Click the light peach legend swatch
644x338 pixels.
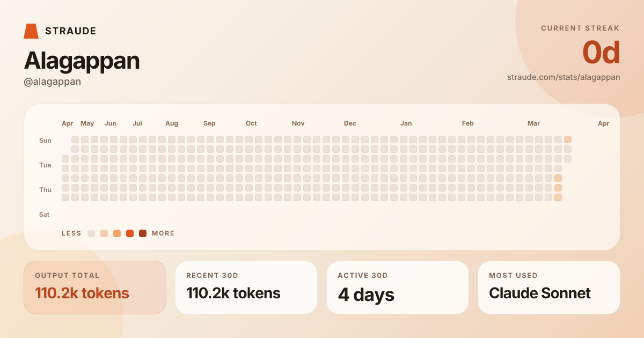pyautogui.click(x=104, y=233)
